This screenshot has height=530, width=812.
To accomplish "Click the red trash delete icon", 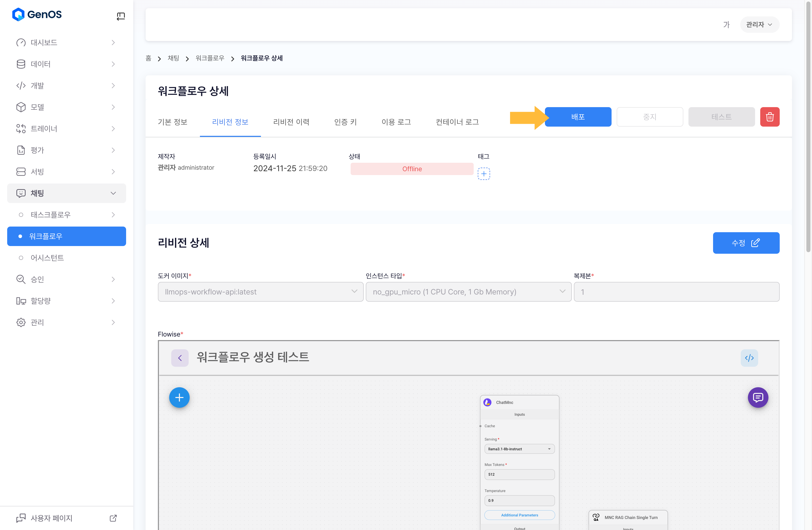I will coord(769,117).
